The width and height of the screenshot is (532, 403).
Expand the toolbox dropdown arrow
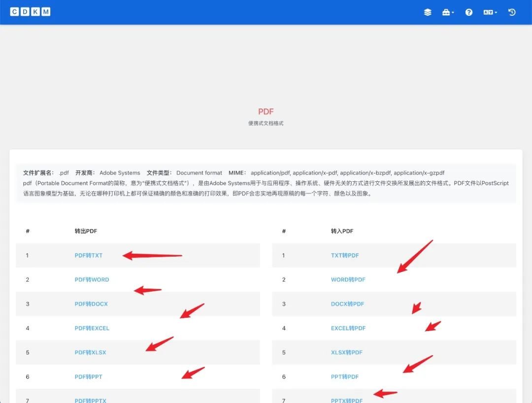coord(452,13)
